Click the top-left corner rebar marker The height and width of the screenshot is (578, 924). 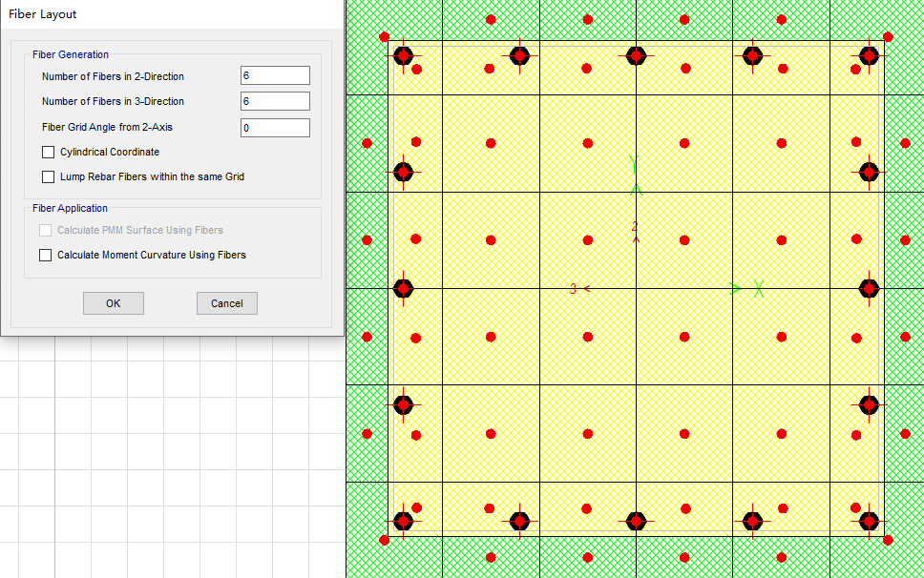point(403,56)
